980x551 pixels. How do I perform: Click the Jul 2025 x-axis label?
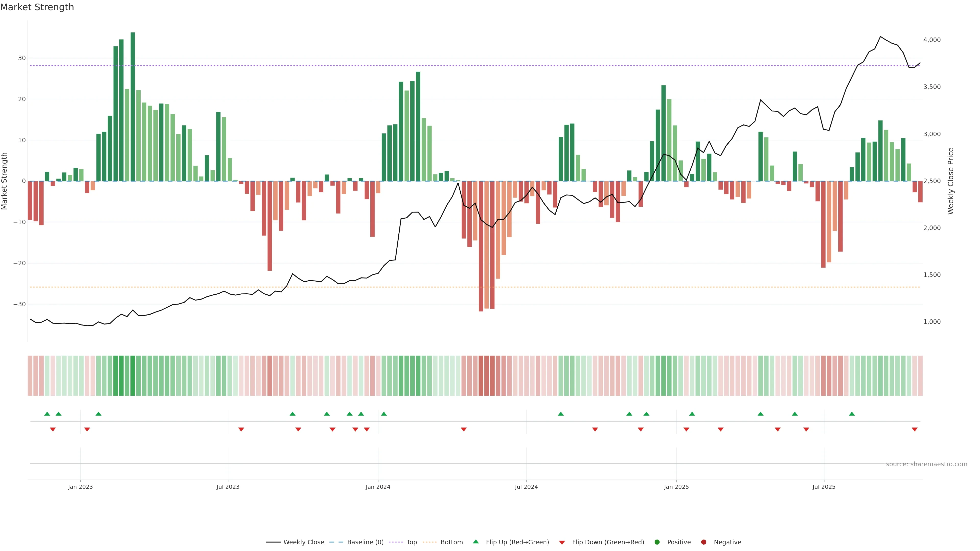tap(824, 487)
